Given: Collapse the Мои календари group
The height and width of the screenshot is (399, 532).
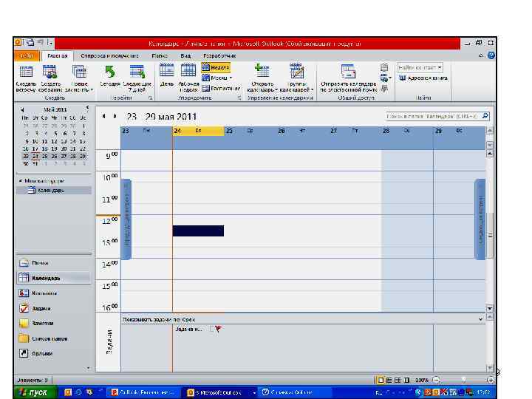Looking at the screenshot, I should [21, 181].
